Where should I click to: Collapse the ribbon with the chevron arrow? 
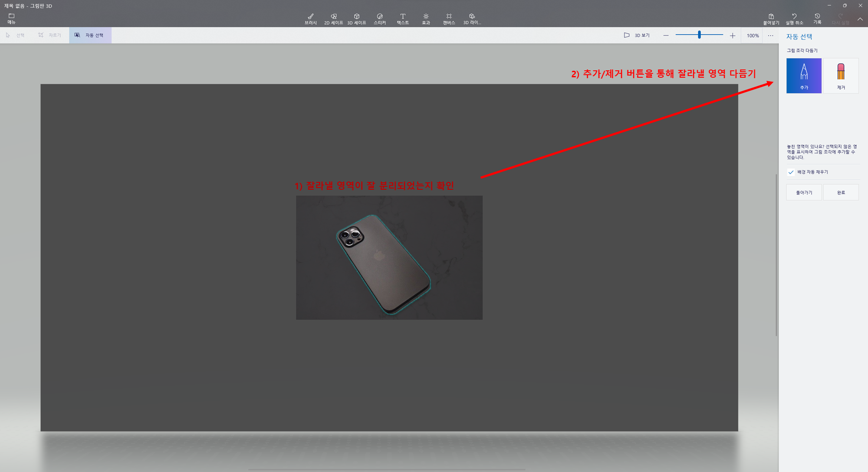[860, 19]
